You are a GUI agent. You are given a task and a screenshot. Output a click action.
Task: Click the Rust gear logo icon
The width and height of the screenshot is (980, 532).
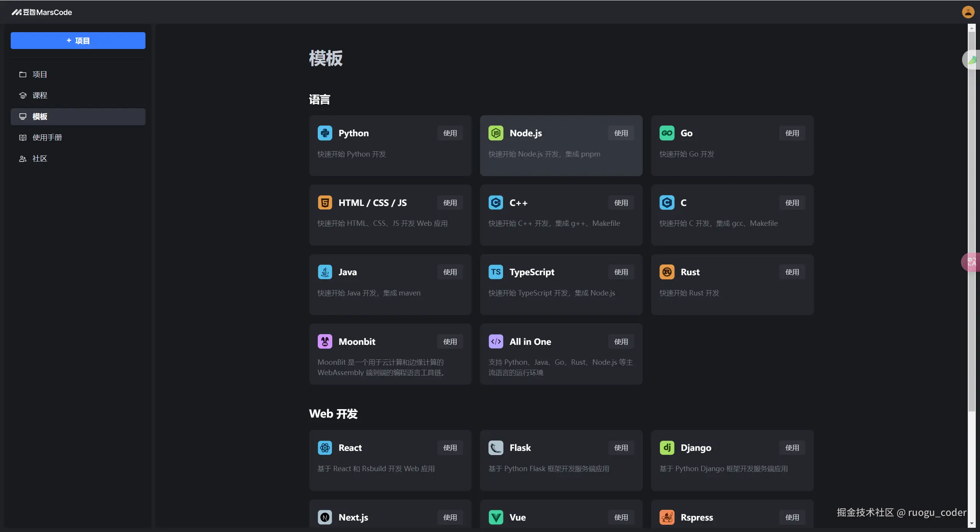click(x=666, y=272)
